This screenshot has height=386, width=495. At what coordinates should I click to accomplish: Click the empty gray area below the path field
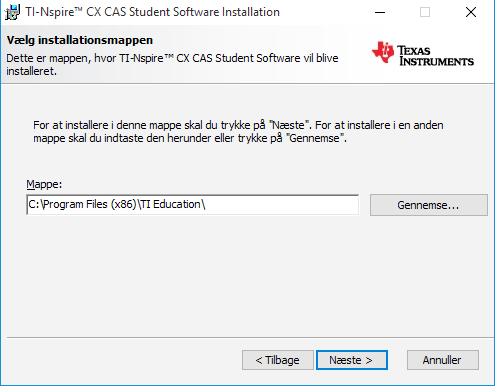tap(247, 277)
